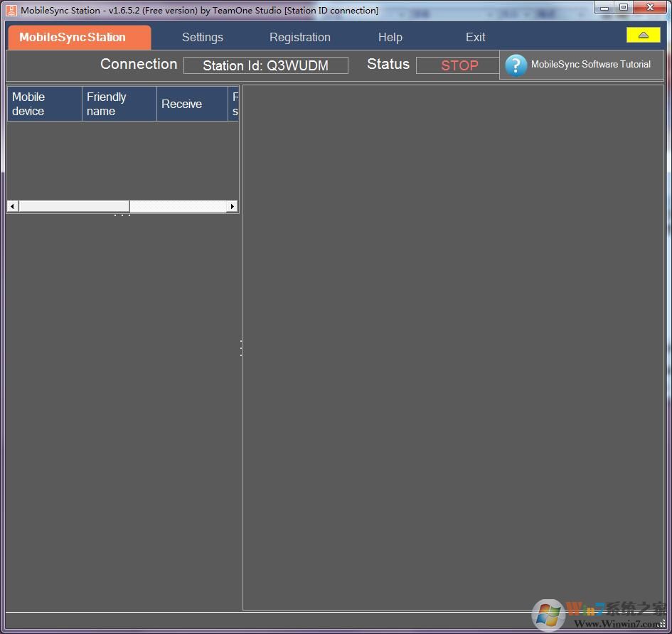Screen dimensions: 672x634
Task: Click the Status label
Action: pyautogui.click(x=388, y=64)
